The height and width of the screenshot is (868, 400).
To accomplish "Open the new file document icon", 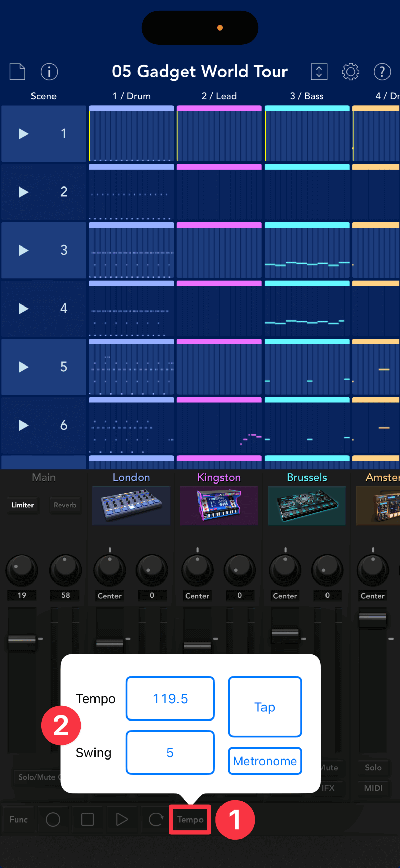I will [18, 72].
